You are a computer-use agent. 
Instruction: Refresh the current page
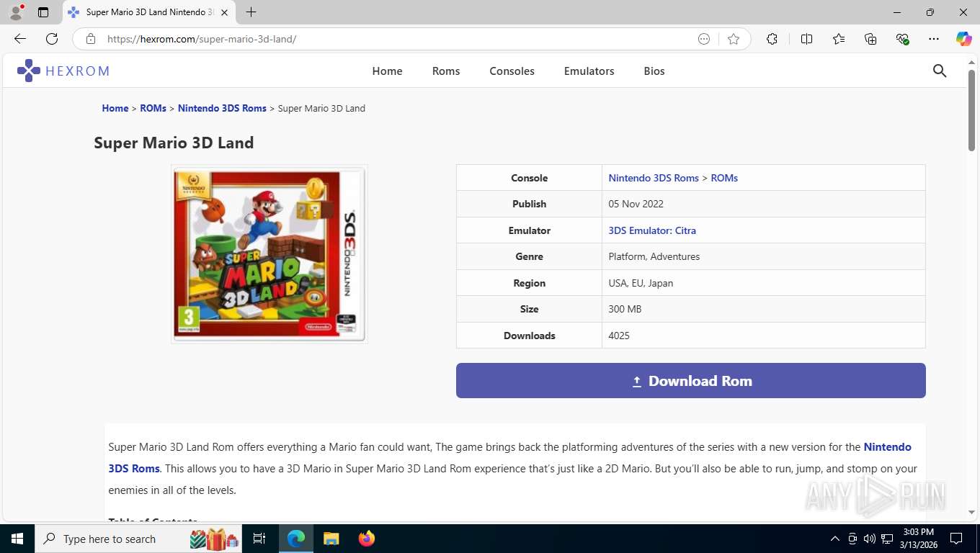point(52,39)
